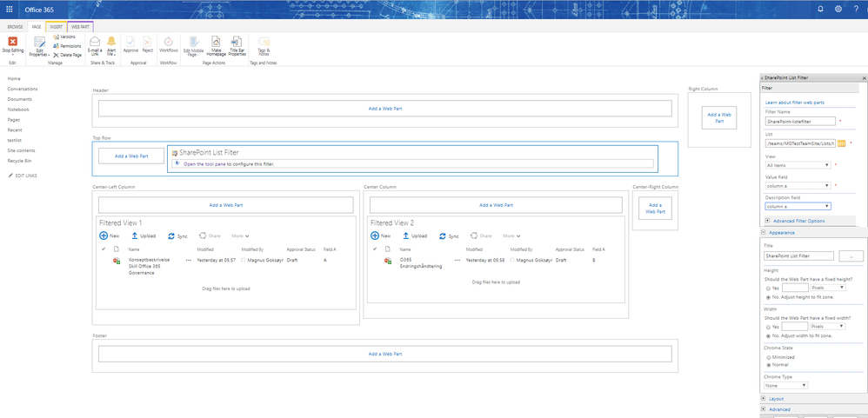Open the Office 365 app launcher grid
The height and width of the screenshot is (418, 868).
(x=9, y=9)
